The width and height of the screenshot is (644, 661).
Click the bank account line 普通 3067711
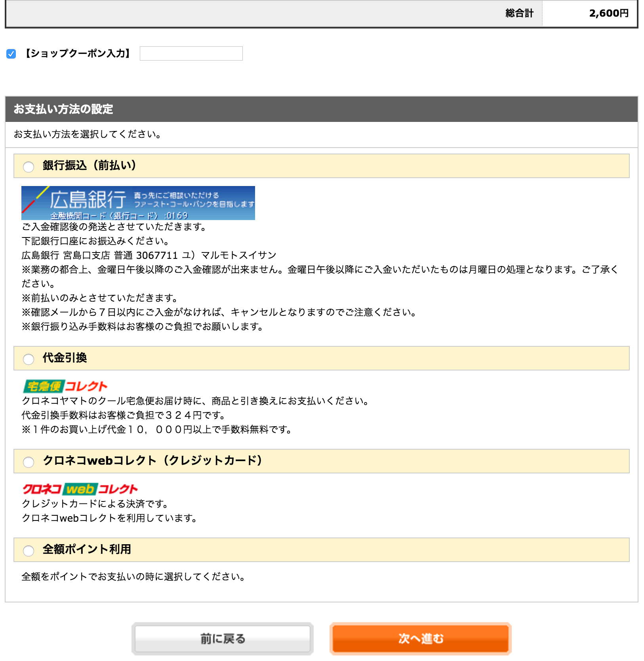coord(149,255)
